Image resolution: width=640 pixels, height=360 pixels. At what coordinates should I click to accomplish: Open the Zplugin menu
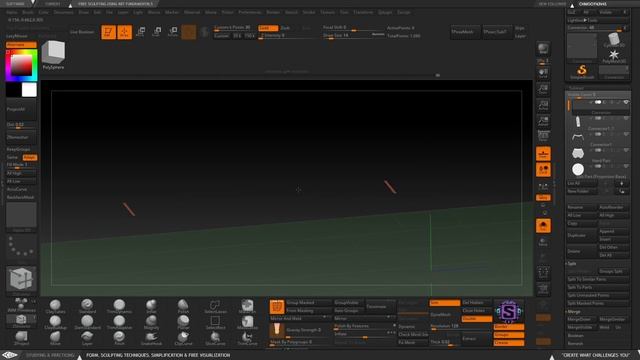(x=385, y=12)
